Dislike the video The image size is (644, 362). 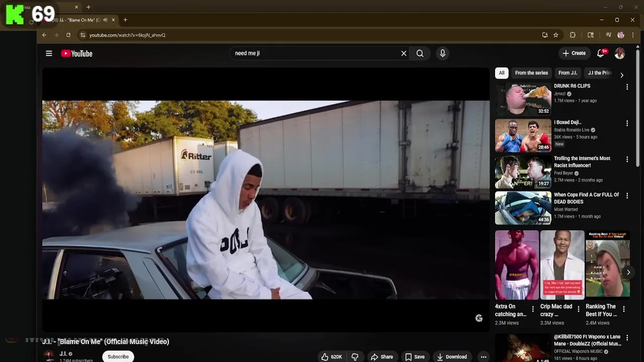click(x=355, y=357)
